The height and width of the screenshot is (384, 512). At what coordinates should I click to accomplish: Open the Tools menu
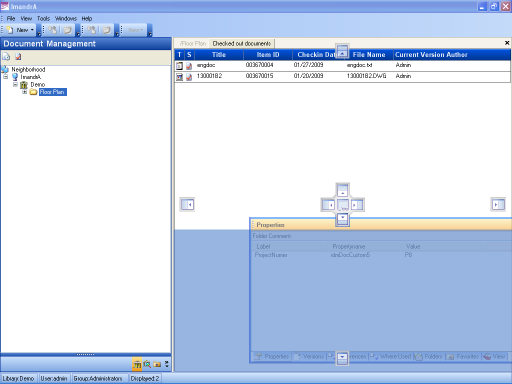coord(43,18)
